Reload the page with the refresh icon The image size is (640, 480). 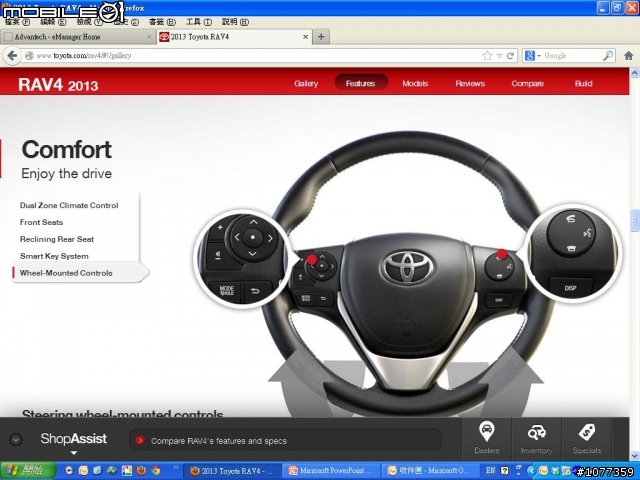pos(510,56)
